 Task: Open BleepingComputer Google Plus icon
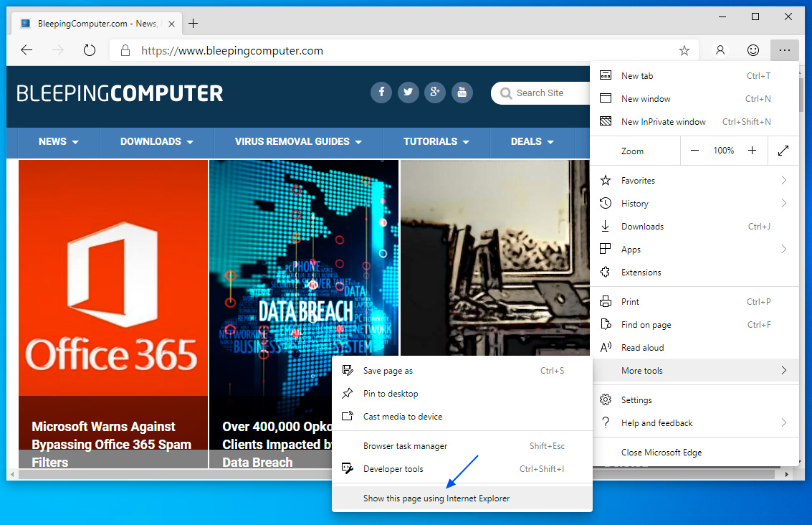coord(435,93)
